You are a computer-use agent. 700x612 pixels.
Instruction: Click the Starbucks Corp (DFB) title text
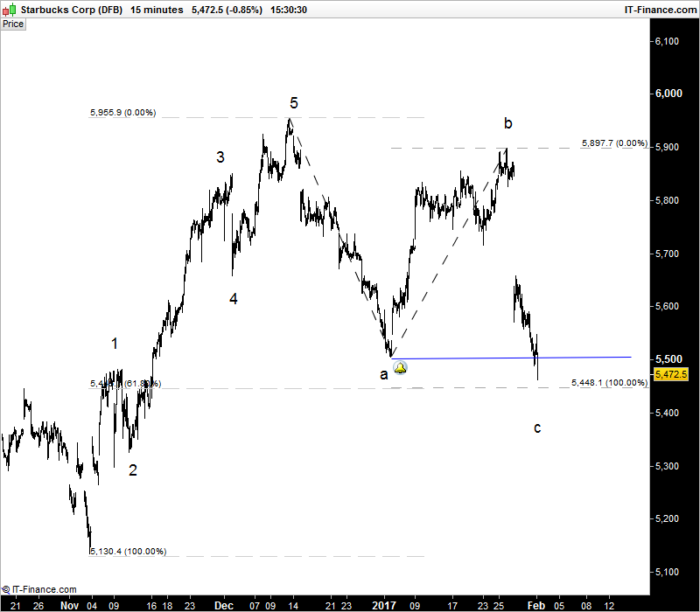(x=72, y=10)
